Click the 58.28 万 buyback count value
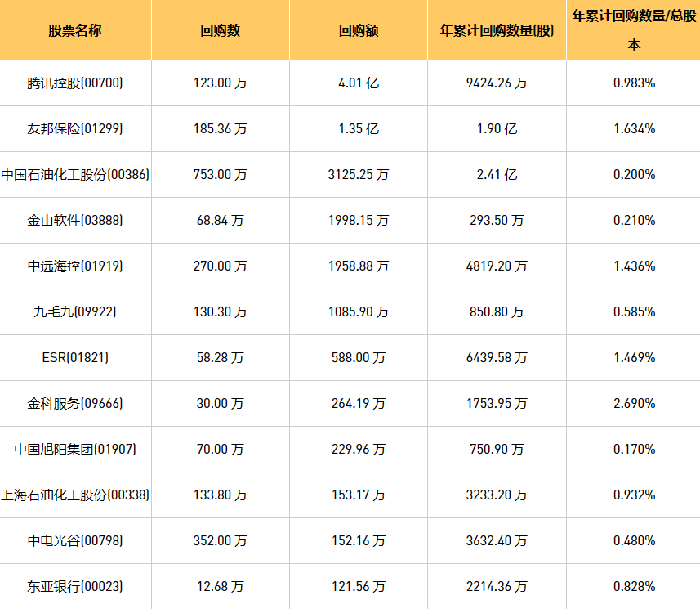The image size is (700, 609). [x=220, y=357]
